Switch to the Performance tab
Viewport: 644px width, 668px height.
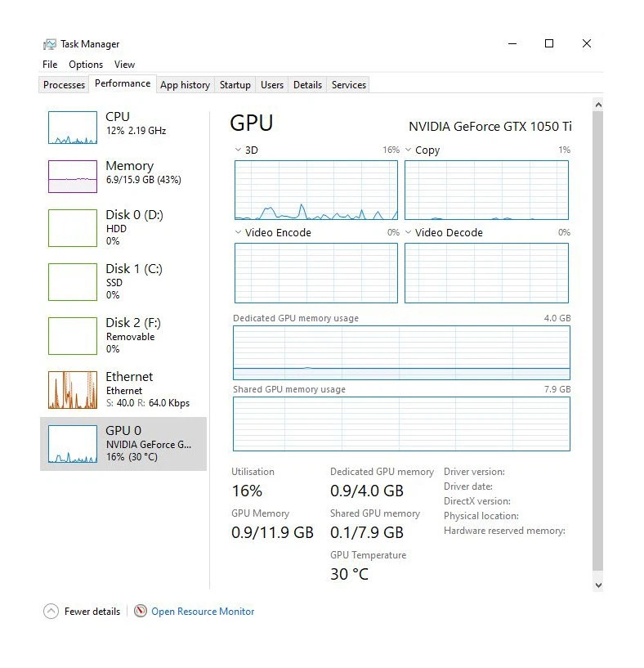coord(123,83)
